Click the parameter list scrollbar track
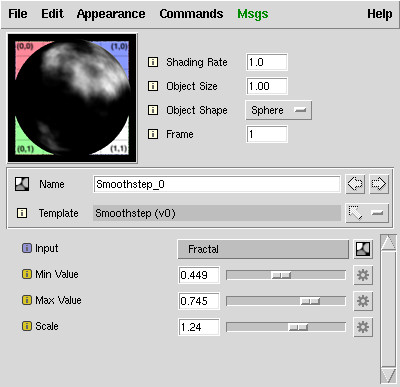Screen dimensions: 400x387 (x=388, y=309)
